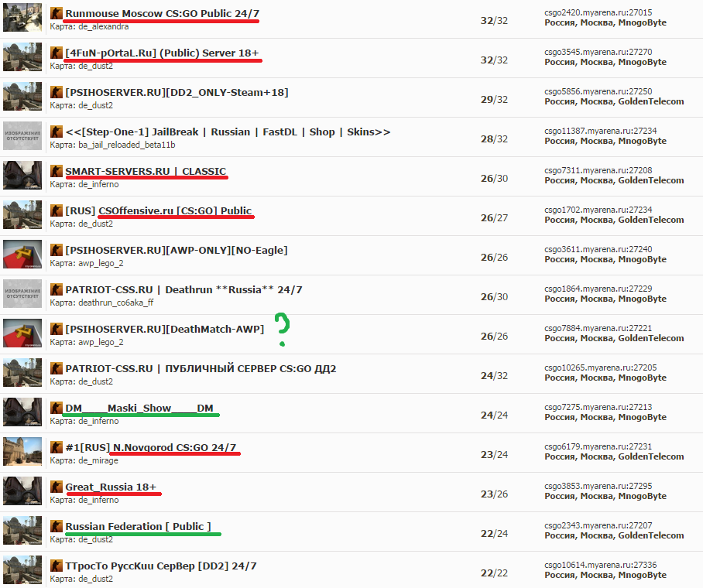Click game icon beside CSOffensive.ru Public server

click(x=57, y=210)
